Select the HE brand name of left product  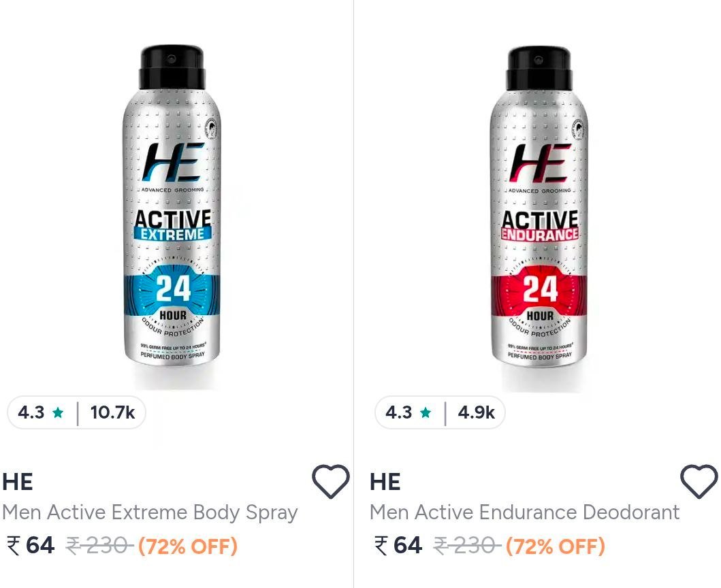coord(18,483)
